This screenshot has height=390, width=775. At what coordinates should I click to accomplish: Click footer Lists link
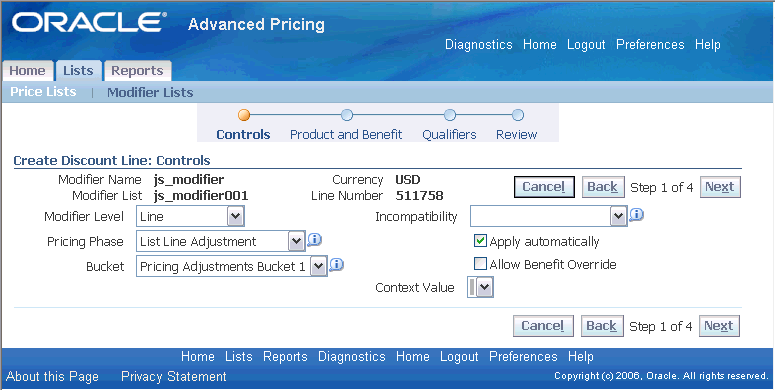[x=238, y=356]
